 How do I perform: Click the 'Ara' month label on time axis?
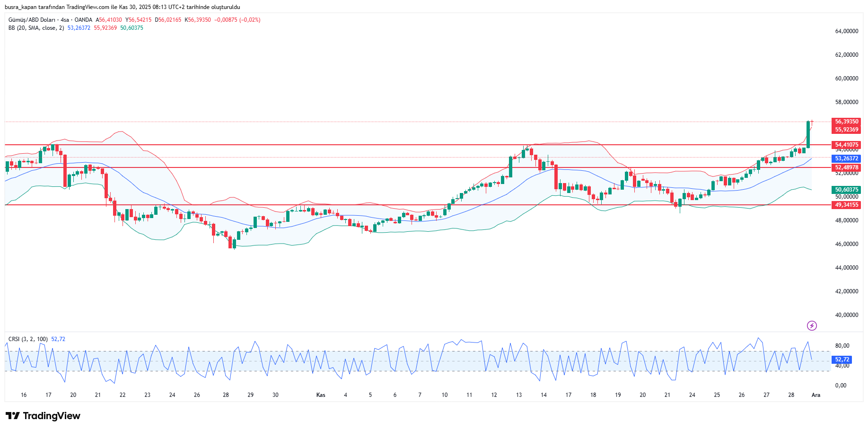tap(816, 395)
